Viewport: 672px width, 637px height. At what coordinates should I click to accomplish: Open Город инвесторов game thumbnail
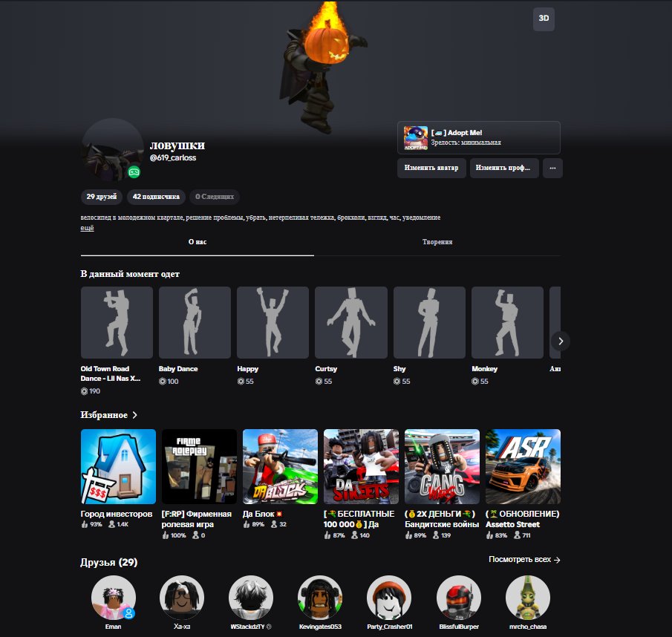tap(118, 466)
